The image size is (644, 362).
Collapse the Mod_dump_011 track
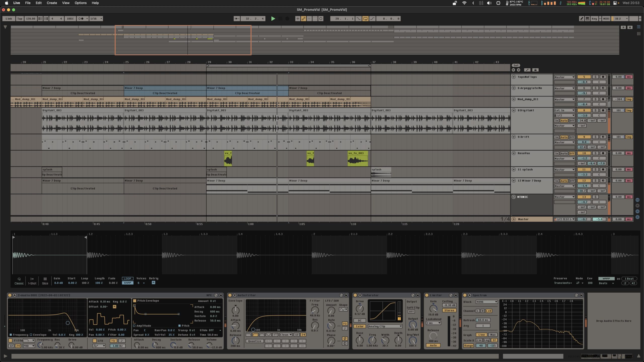(514, 99)
